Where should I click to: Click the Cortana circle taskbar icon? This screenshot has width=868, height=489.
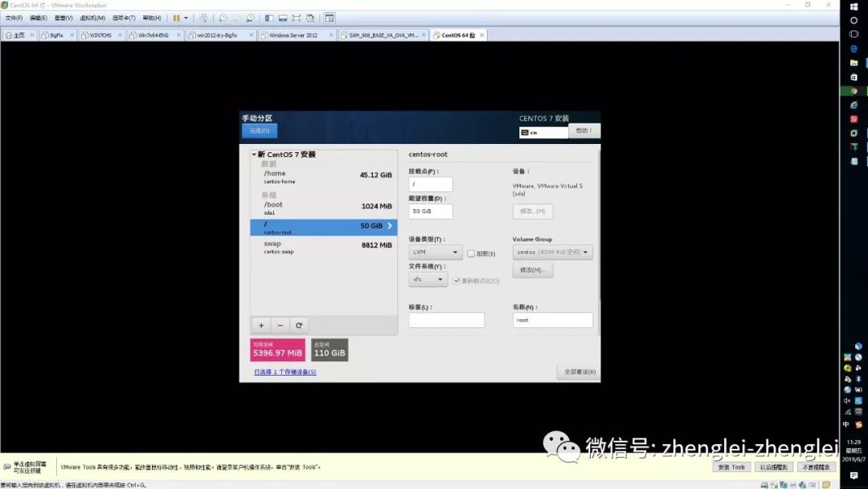click(854, 20)
